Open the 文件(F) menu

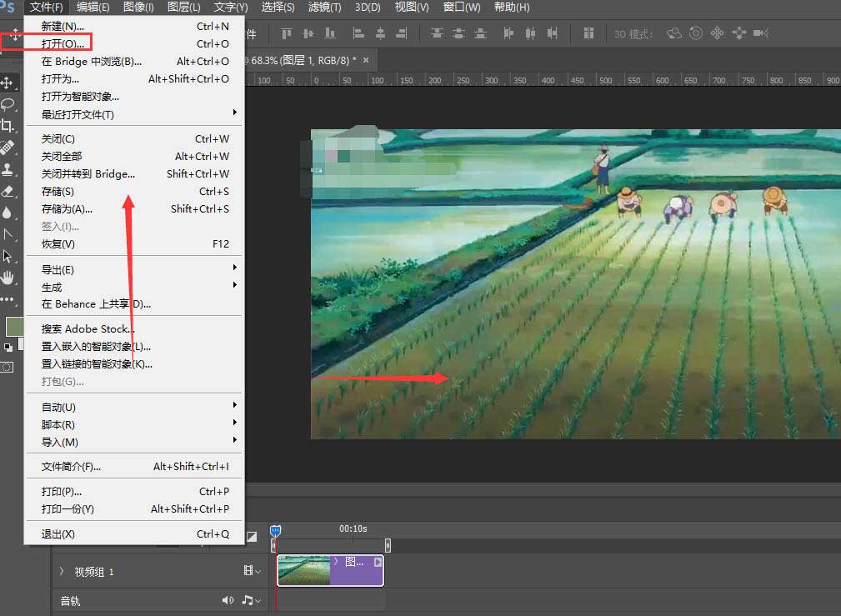pos(46,7)
